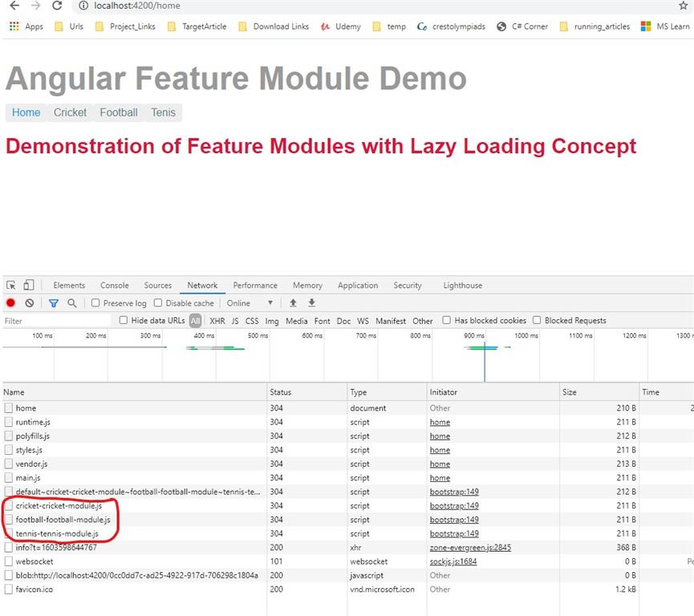
Task: Navigate to the Cricket page link
Action: click(70, 112)
